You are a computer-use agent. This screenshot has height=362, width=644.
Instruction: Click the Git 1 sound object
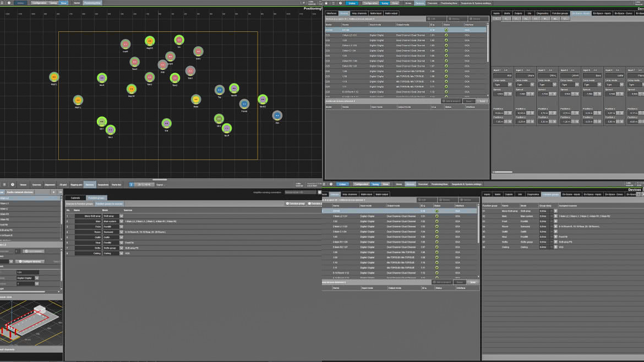tap(102, 121)
